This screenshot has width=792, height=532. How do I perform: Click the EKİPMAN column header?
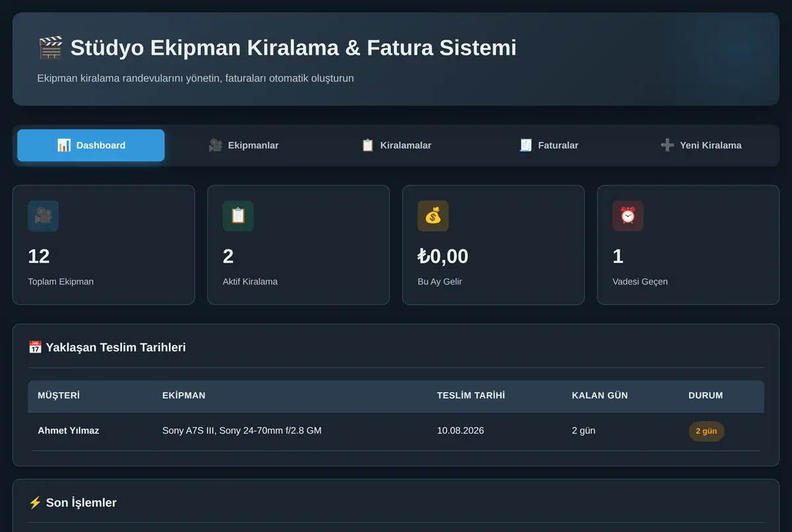click(x=183, y=395)
